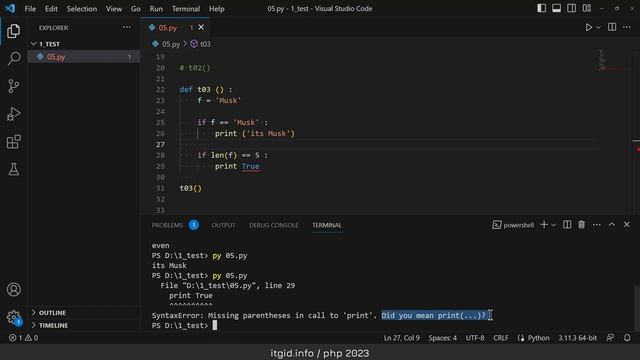Click line number 29 in the gutter
Viewport: 640px width, 360px height.
[160, 167]
